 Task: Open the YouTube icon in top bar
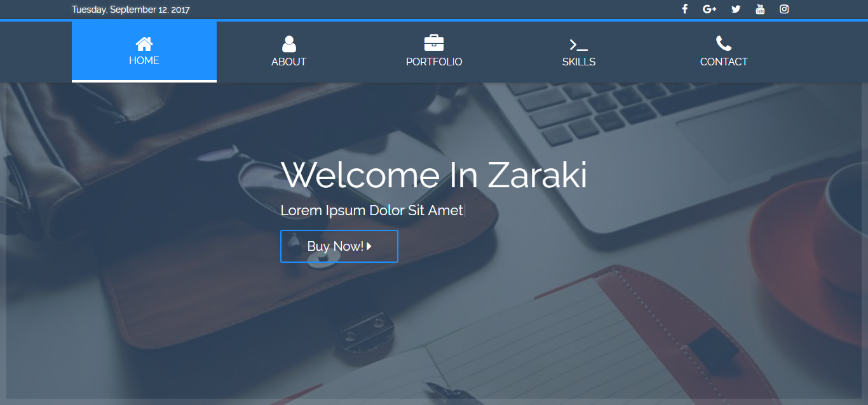coord(760,9)
